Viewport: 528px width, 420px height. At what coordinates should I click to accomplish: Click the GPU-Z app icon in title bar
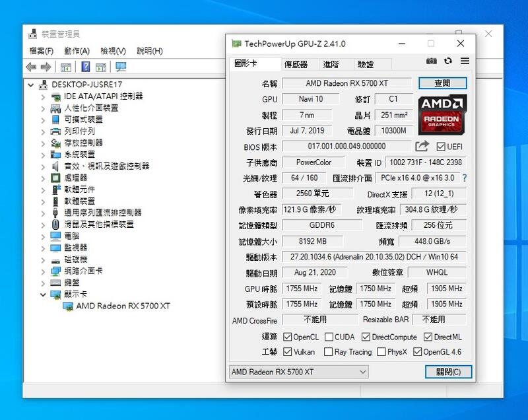click(236, 44)
